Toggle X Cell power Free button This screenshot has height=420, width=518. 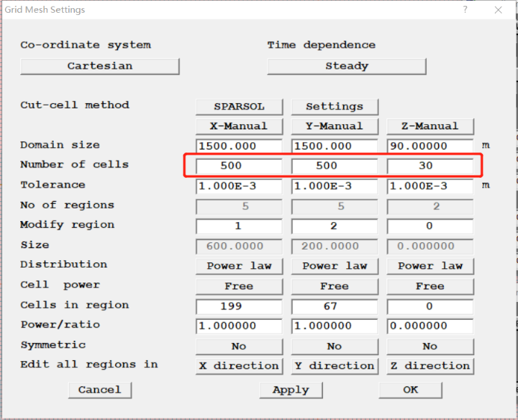tap(239, 287)
